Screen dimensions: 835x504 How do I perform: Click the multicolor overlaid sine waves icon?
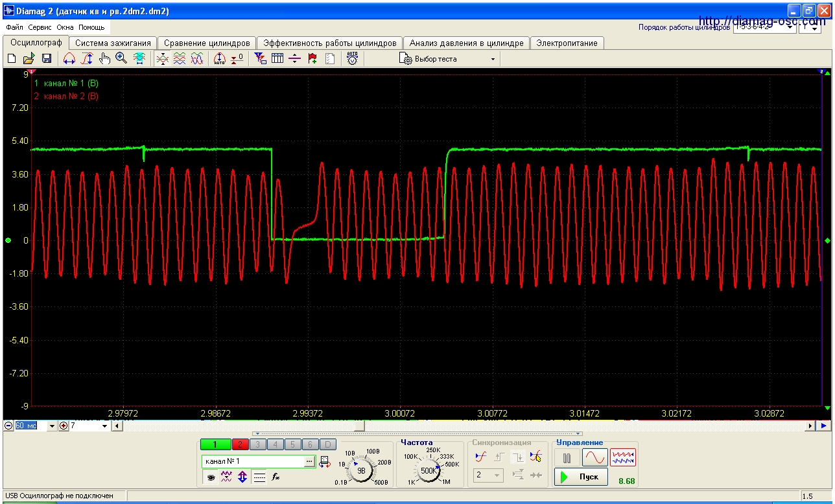[x=197, y=59]
